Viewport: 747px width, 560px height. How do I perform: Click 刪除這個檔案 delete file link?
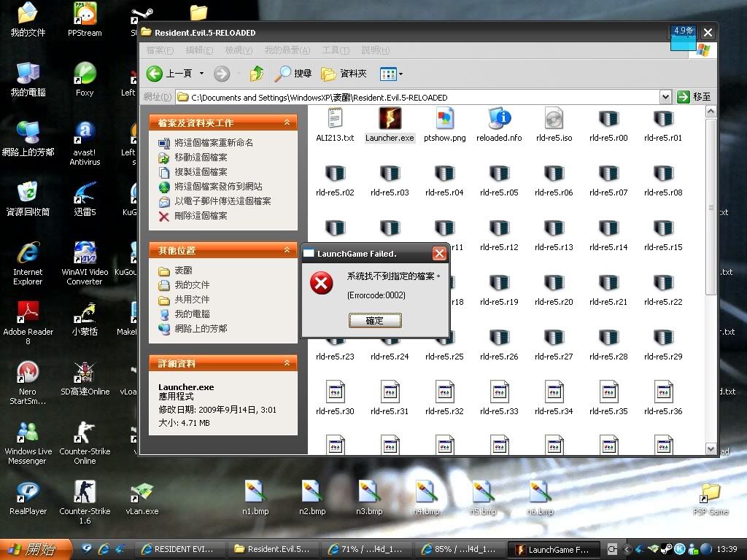click(201, 216)
